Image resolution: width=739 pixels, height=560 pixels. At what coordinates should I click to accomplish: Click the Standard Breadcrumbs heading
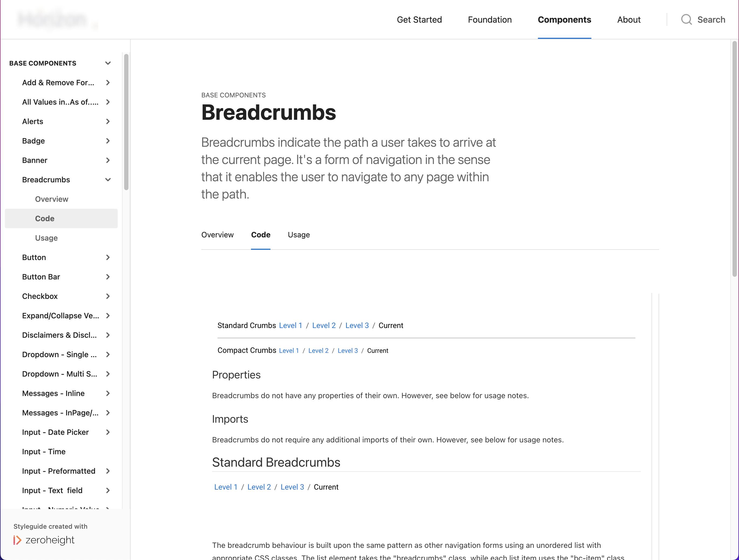point(276,463)
